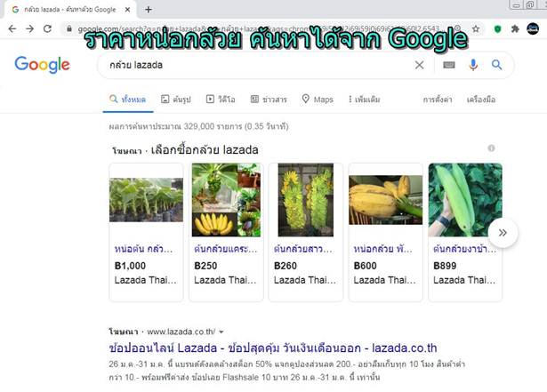
Task: Open the ad info circle icon
Action: pos(491,148)
